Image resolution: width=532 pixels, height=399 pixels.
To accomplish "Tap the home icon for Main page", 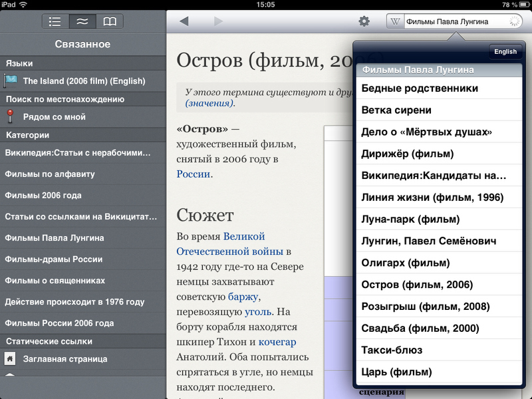I will click(x=10, y=359).
